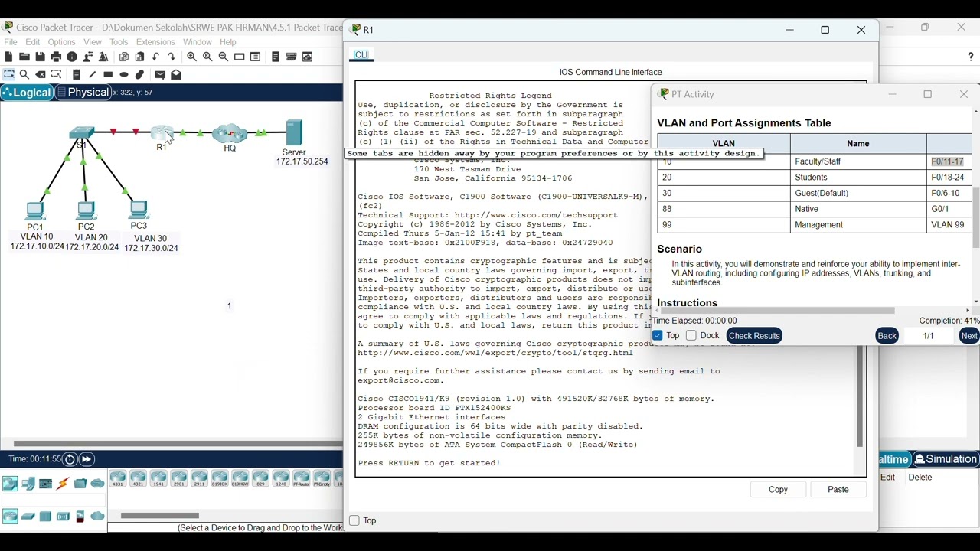Click the Back button in PT Activity
Viewport: 980px width, 551px height.
tap(887, 336)
